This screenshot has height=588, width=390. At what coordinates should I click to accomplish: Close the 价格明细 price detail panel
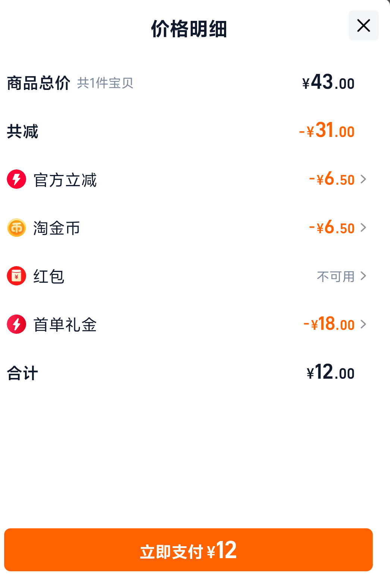[x=364, y=25]
